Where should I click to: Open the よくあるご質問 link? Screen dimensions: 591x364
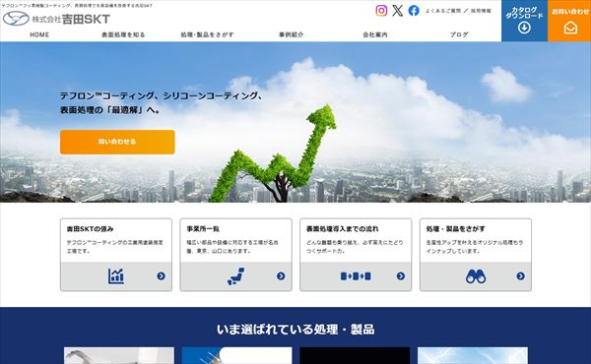[x=443, y=11]
